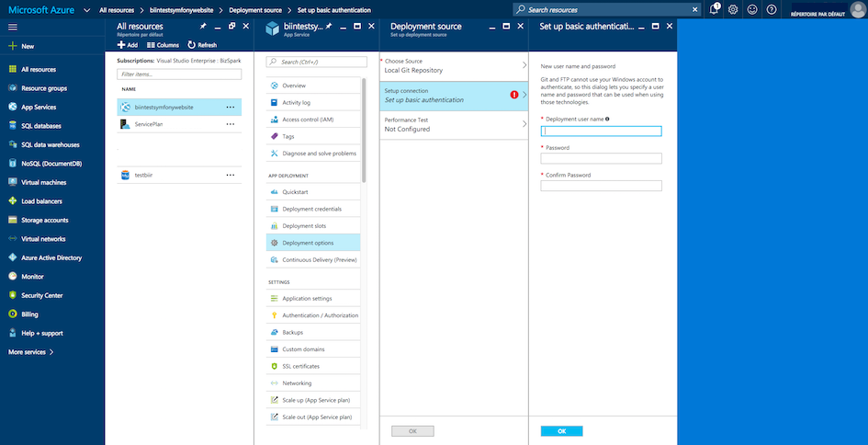
Task: Open the notifications bell icon
Action: tap(714, 9)
